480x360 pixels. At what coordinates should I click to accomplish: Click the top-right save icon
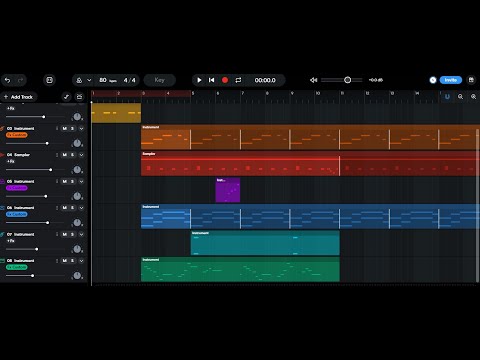[x=471, y=80]
